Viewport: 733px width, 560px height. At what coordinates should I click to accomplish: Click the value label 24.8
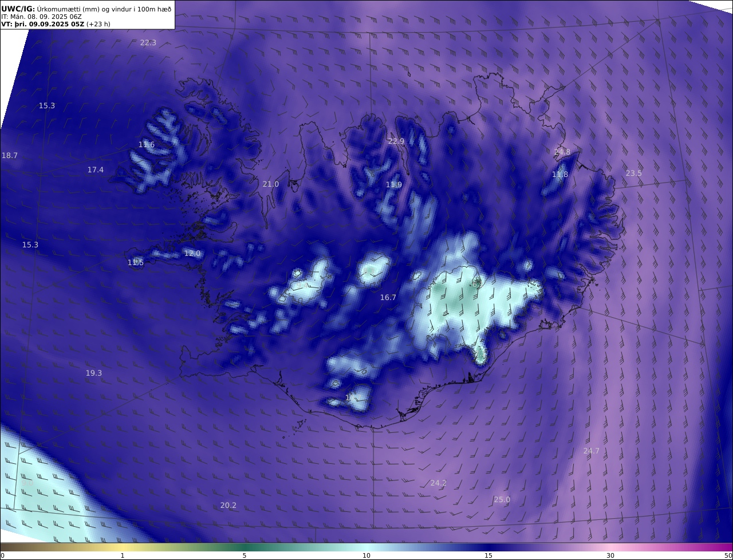[562, 152]
